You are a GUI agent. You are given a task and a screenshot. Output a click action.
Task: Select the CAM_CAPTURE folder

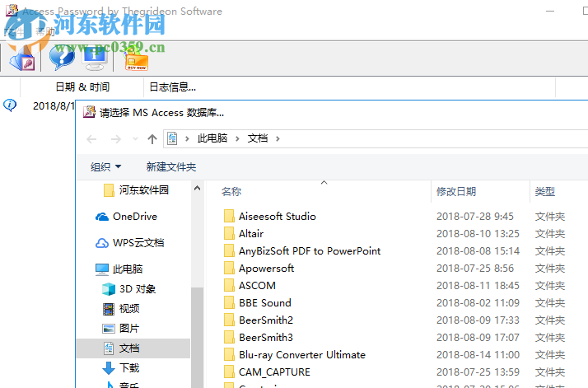point(274,372)
